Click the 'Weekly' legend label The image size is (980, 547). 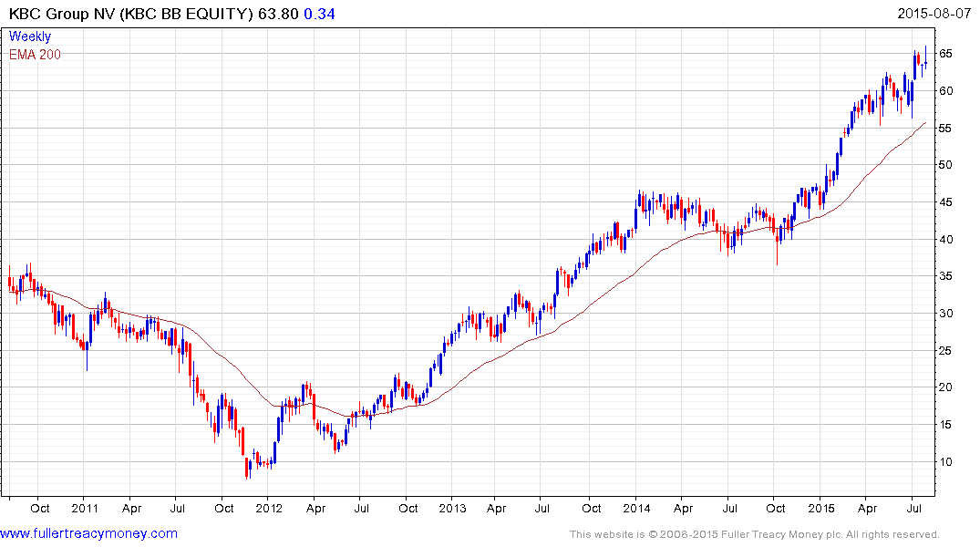29,36
